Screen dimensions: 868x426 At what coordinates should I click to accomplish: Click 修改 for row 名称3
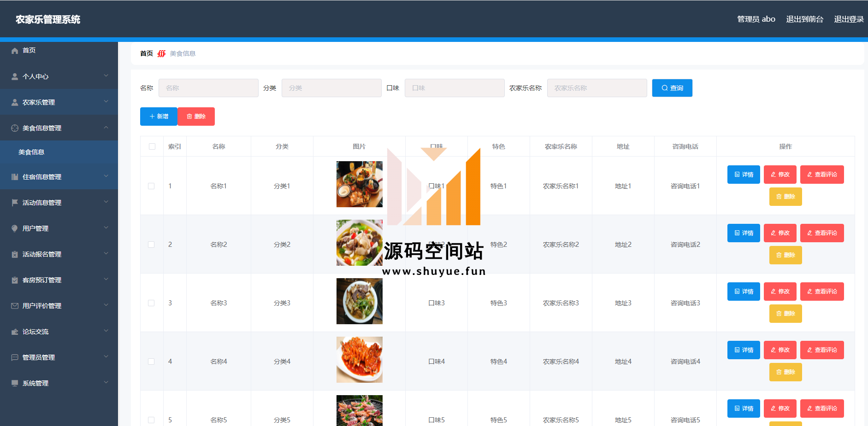(x=780, y=292)
